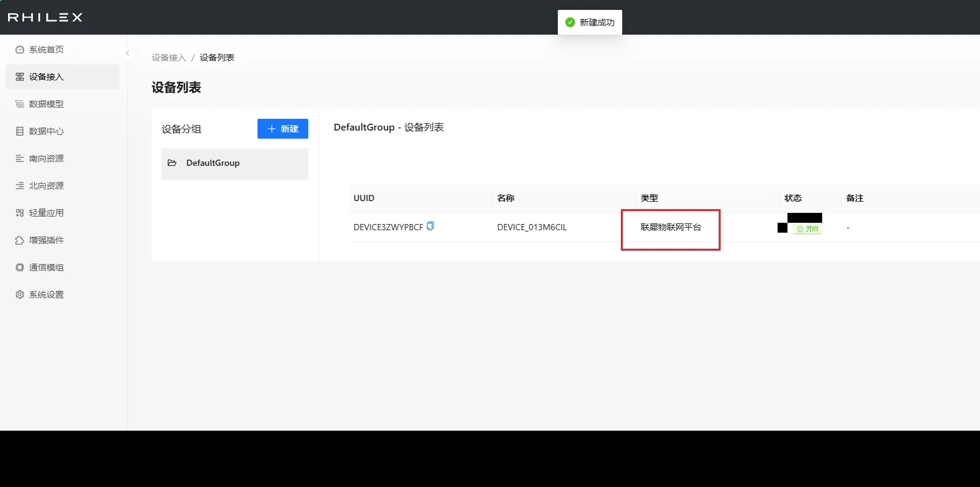Click the RHILEX logo in header
Screen dimensions: 980x487
pyautogui.click(x=45, y=17)
